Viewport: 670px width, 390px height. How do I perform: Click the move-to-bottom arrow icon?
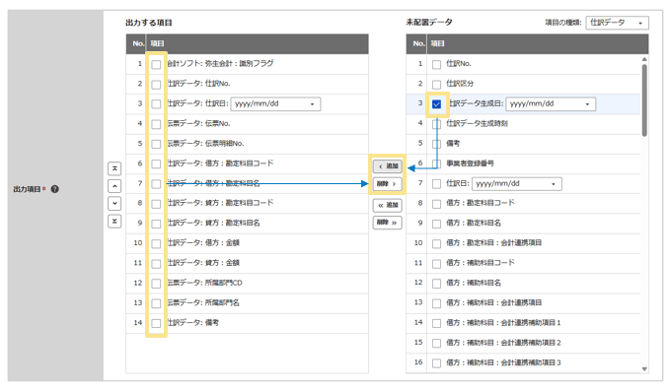coord(115,221)
